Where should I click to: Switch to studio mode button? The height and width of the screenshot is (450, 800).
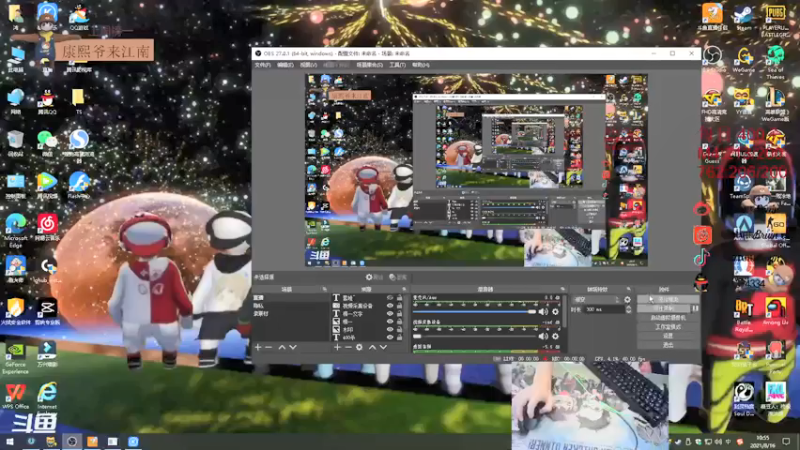point(668,327)
